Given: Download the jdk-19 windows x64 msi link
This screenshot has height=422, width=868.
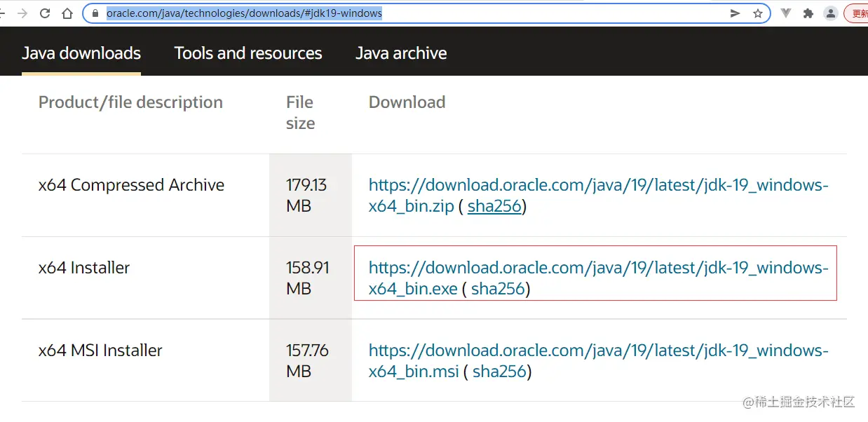Looking at the screenshot, I should (x=598, y=361).
